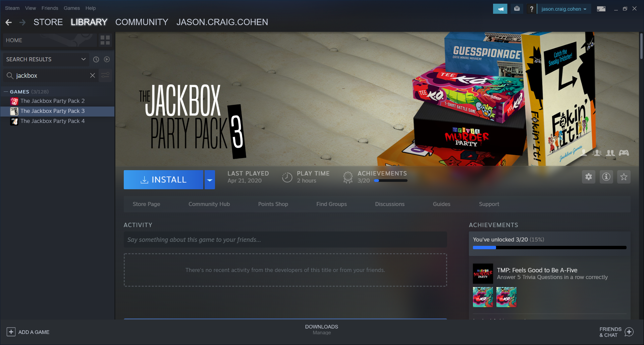Open the Points Shop link
The height and width of the screenshot is (345, 644).
pyautogui.click(x=273, y=204)
